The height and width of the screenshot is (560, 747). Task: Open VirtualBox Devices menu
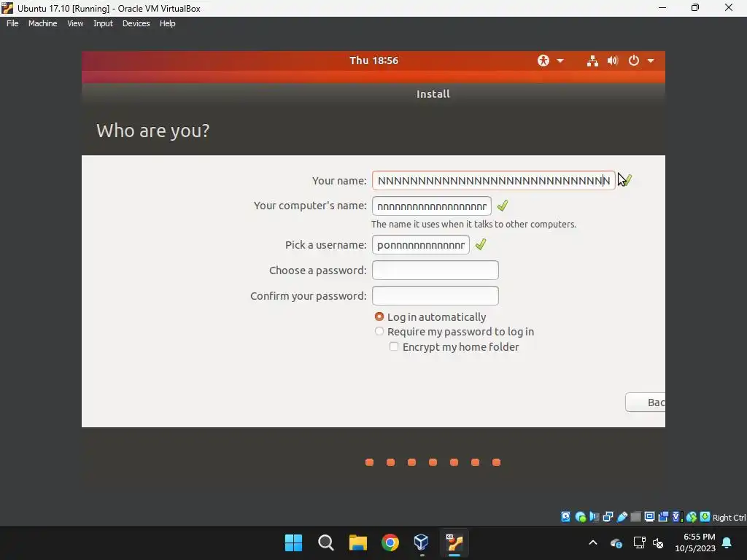click(136, 23)
